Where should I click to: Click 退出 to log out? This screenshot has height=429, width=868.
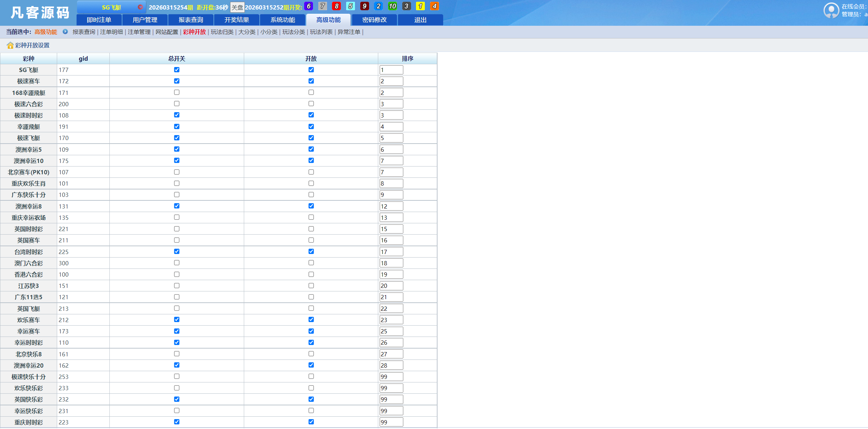point(420,20)
